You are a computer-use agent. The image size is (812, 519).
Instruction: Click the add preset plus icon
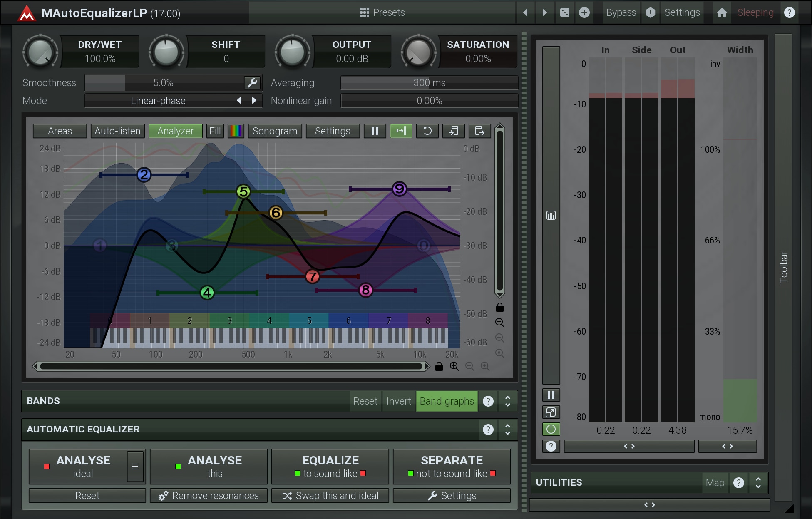(584, 12)
